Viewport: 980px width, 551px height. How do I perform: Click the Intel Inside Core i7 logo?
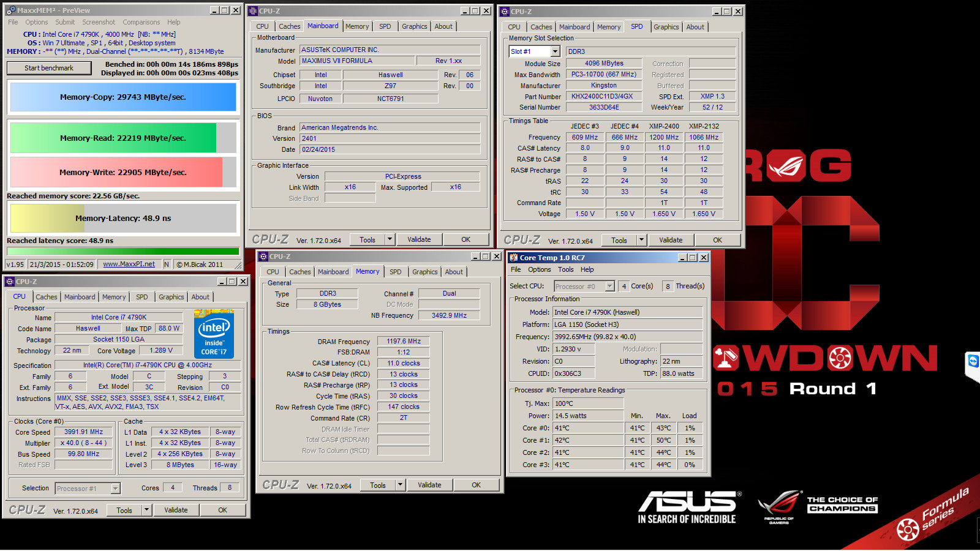point(214,334)
